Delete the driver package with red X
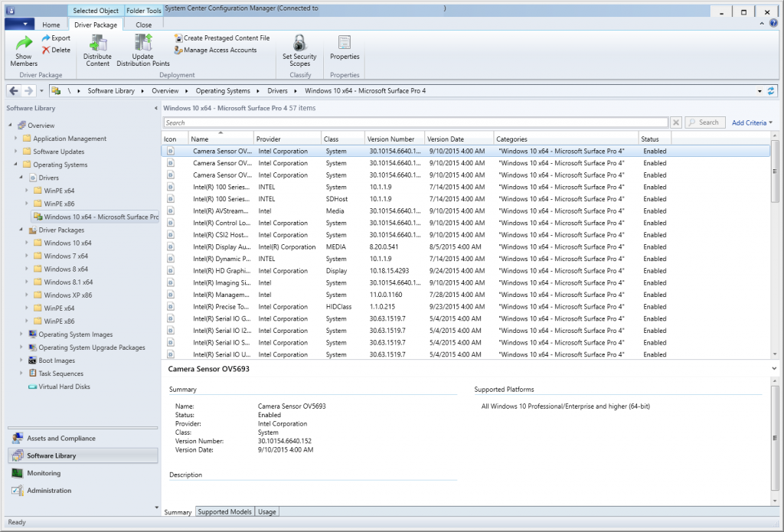Image resolution: width=784 pixels, height=532 pixels. (x=56, y=50)
